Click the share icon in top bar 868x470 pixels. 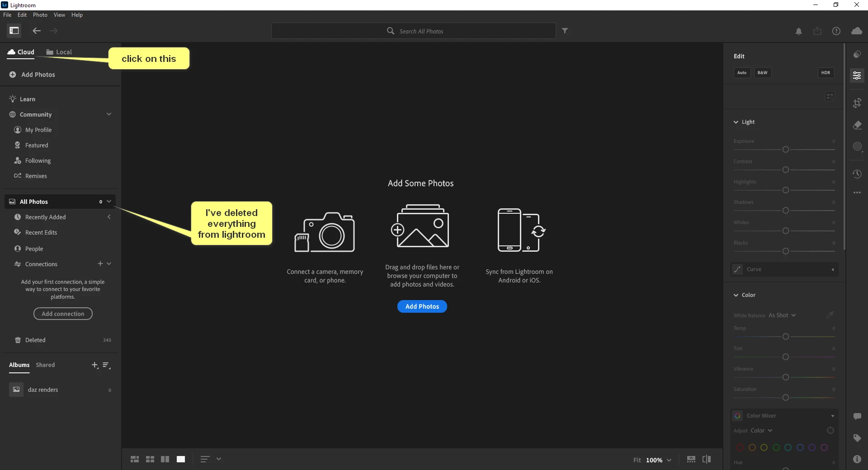(817, 31)
